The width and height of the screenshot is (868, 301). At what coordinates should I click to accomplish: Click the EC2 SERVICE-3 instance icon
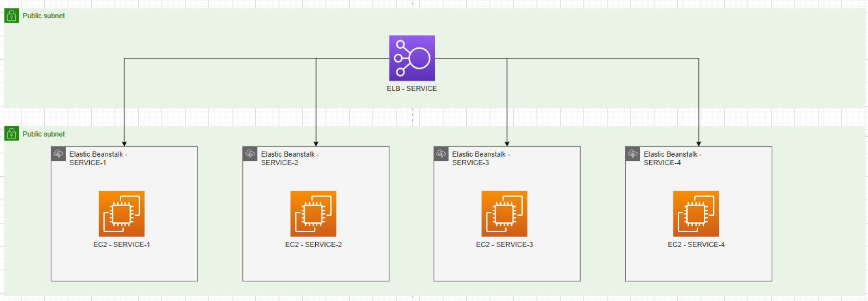tap(505, 213)
